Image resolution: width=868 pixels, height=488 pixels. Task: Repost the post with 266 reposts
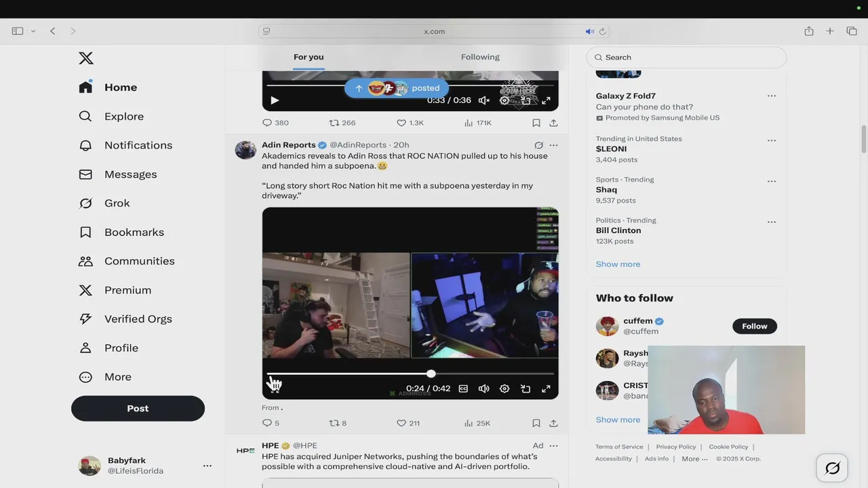click(x=342, y=123)
